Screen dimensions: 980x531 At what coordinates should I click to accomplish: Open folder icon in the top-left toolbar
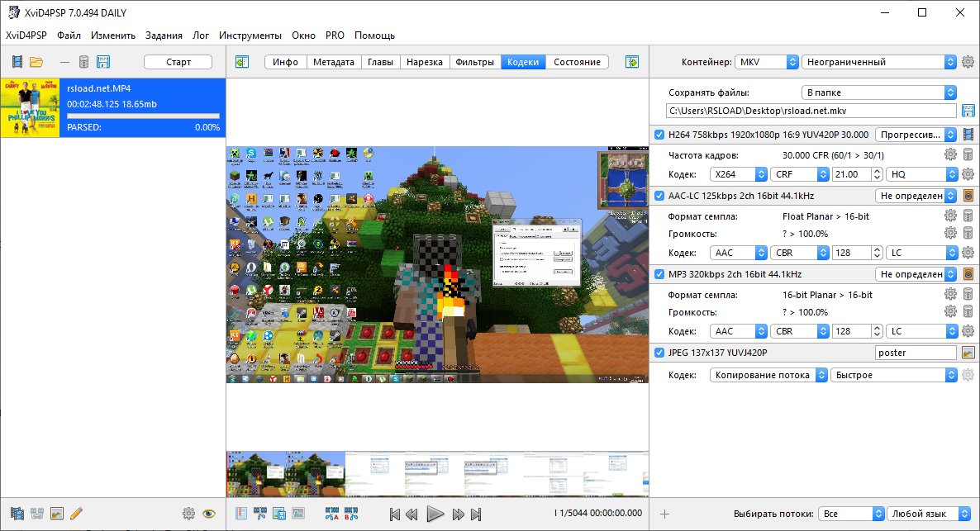pyautogui.click(x=36, y=62)
